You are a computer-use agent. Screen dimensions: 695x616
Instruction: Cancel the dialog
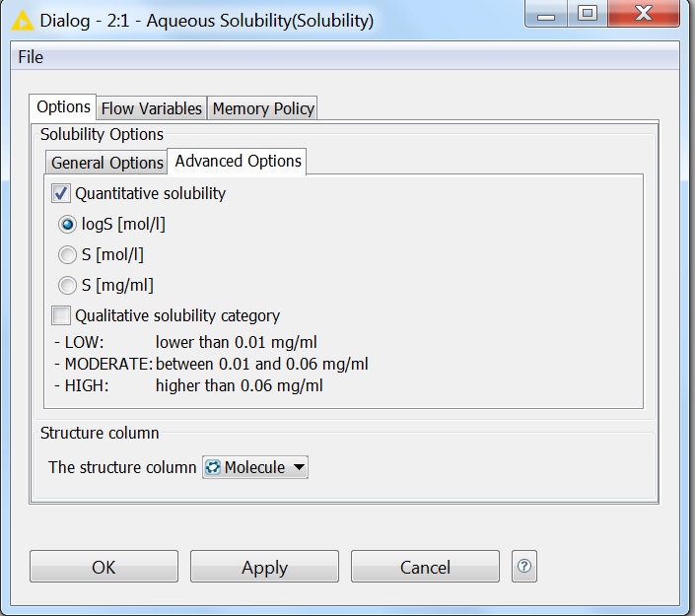click(425, 567)
